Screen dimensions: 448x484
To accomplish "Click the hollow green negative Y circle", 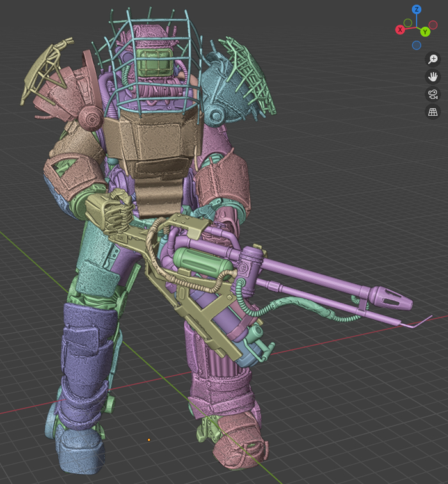I will point(408,22).
